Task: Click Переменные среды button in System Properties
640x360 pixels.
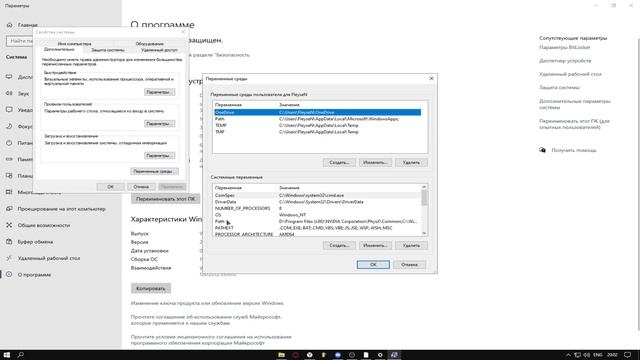Action: [154, 171]
